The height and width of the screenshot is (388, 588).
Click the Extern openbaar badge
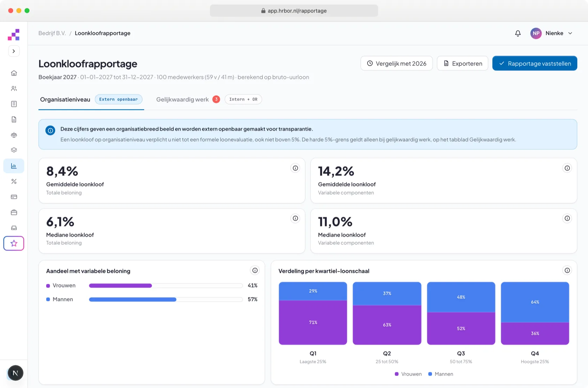(x=119, y=99)
